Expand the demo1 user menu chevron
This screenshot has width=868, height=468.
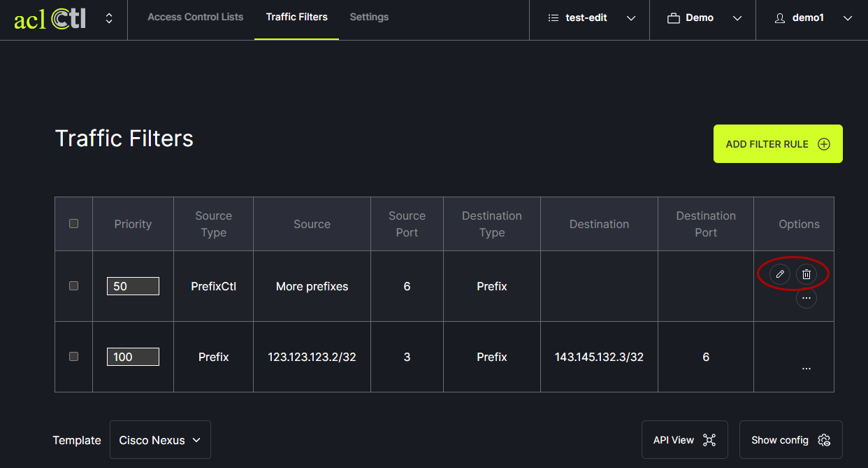[x=848, y=18]
